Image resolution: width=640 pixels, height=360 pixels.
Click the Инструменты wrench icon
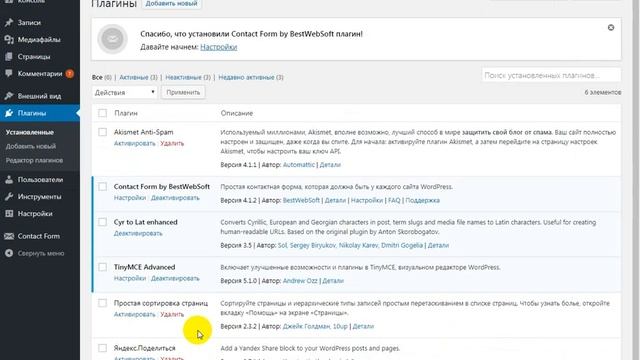(x=9, y=197)
